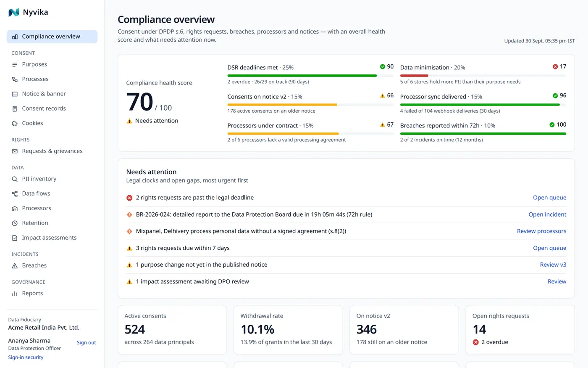588x368 pixels.
Task: Open the Compliance overview page
Action: click(52, 37)
